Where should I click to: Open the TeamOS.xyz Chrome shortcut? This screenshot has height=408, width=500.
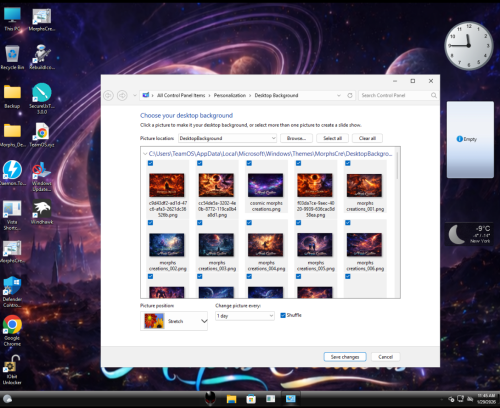(x=42, y=135)
